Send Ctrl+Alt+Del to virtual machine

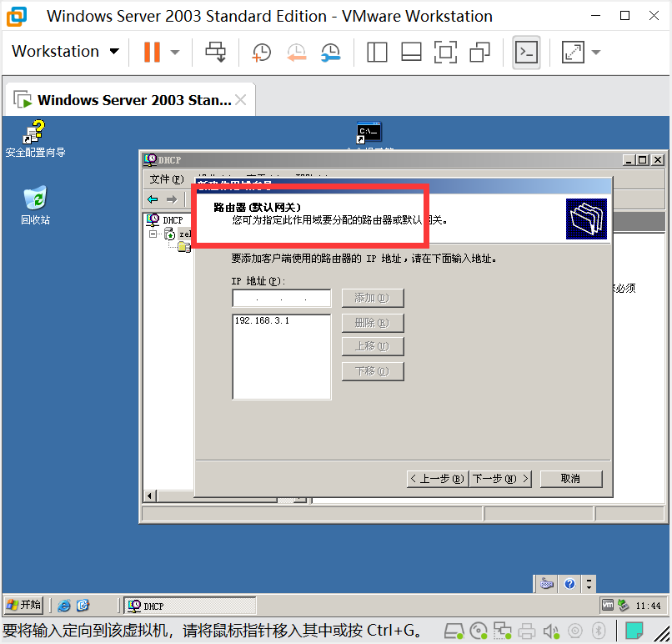click(215, 52)
